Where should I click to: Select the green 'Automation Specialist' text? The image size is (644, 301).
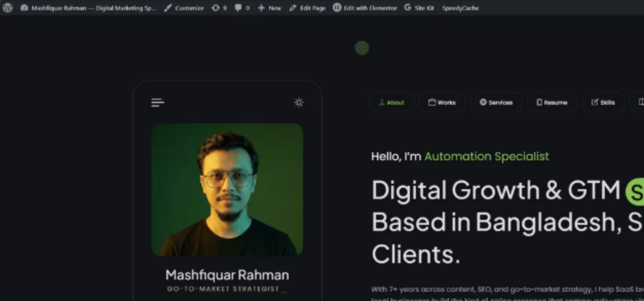(x=487, y=157)
